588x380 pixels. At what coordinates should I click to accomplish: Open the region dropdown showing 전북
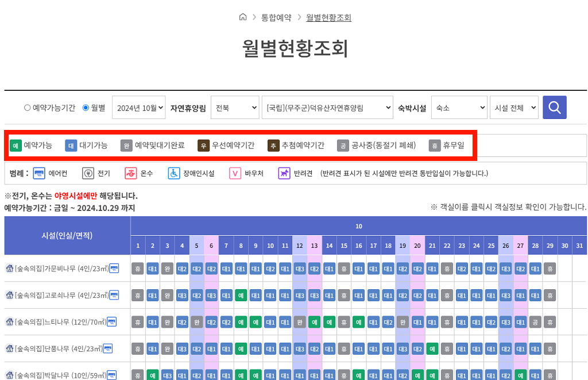pos(235,107)
